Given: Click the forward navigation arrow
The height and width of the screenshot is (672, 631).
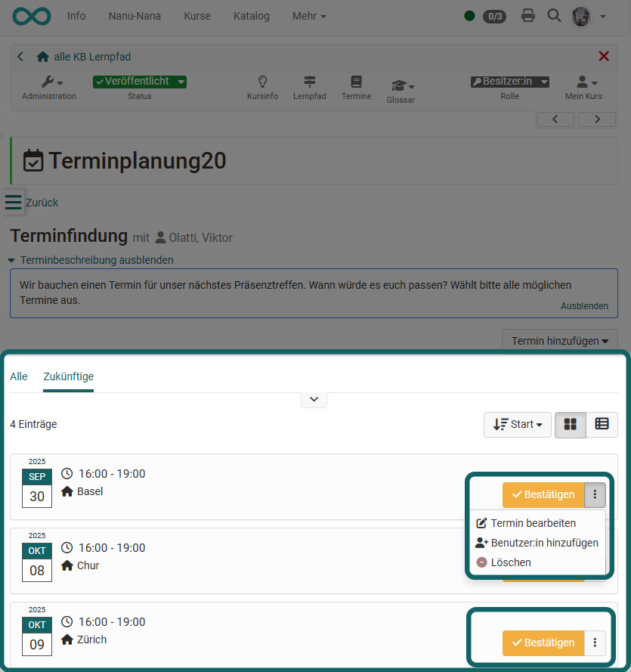Looking at the screenshot, I should [596, 119].
